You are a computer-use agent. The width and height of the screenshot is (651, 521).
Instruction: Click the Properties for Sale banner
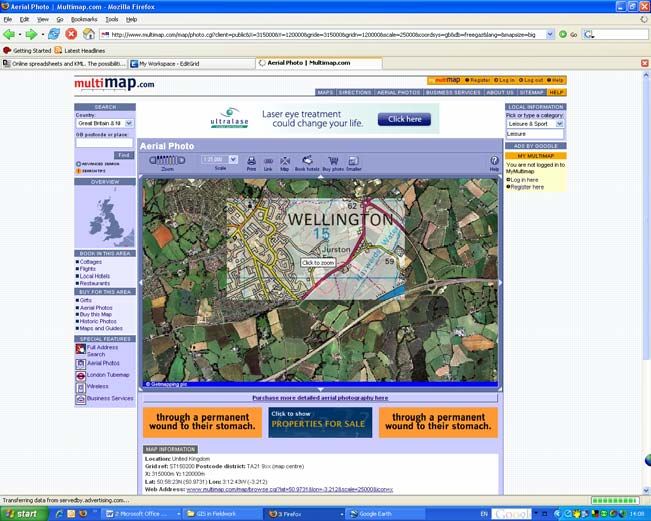point(320,422)
